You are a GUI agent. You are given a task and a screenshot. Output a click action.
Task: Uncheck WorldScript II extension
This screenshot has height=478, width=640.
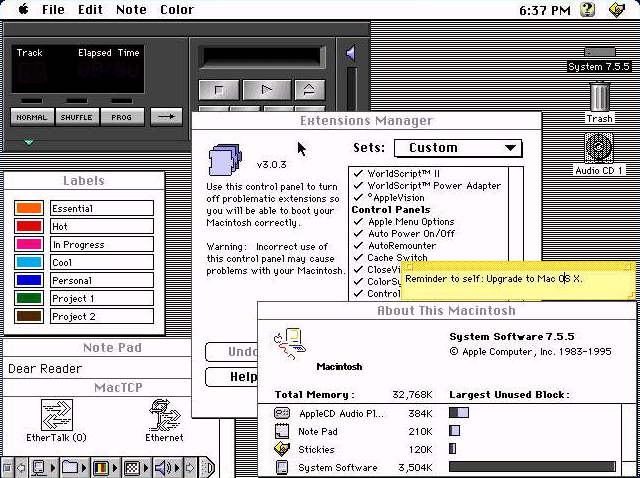[x=358, y=173]
